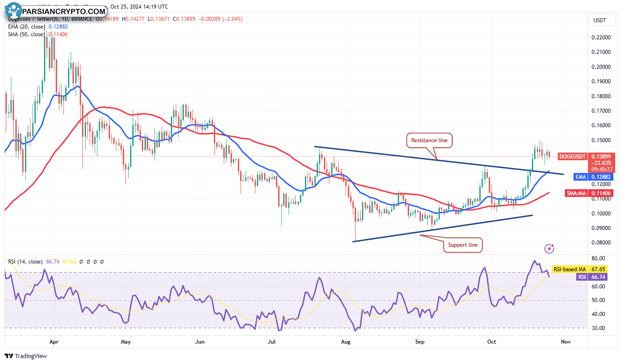Click the Aug label on time axis

coord(346,342)
